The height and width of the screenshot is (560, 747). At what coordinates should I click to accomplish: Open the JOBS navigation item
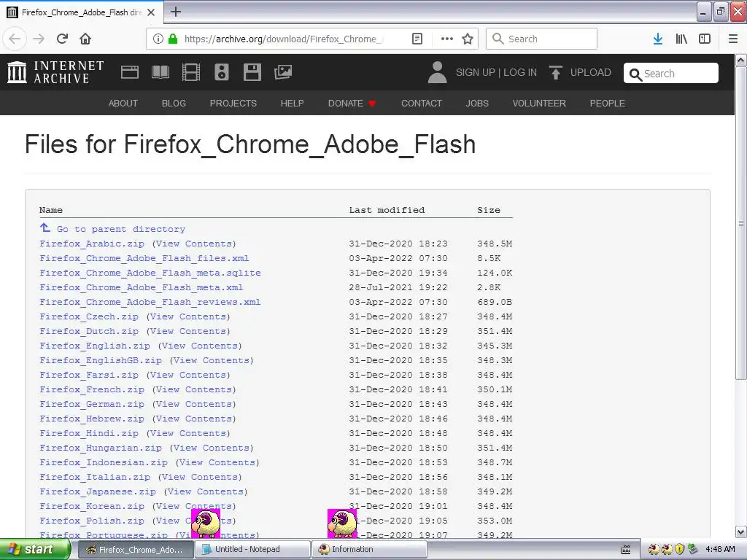pyautogui.click(x=477, y=104)
